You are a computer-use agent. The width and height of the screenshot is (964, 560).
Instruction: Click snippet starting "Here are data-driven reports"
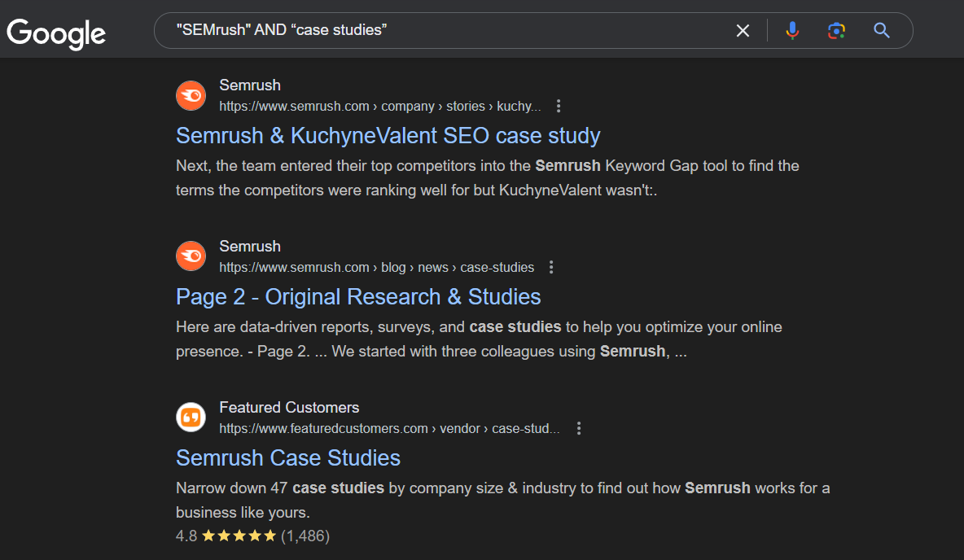click(479, 339)
